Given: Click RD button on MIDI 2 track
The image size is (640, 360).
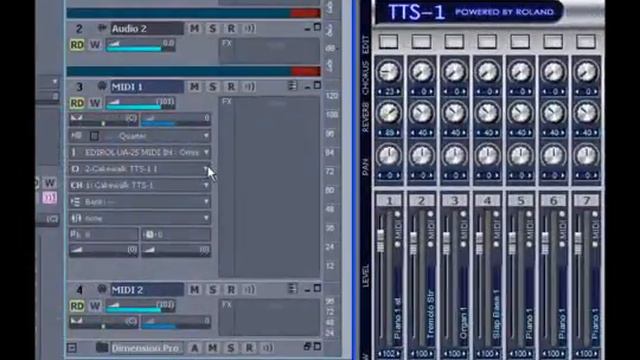Looking at the screenshot, I should click(x=77, y=306).
